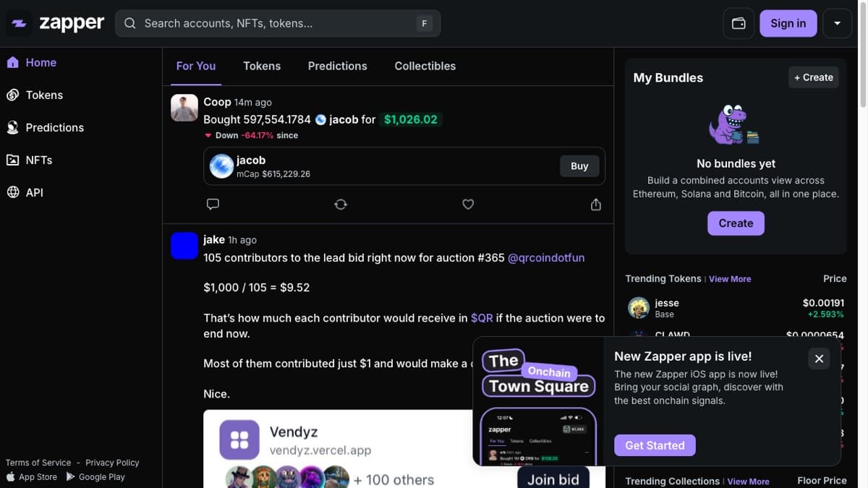Viewport: 868px width, 488px height.
Task: Dismiss the New Zapper app popup
Action: pos(819,358)
